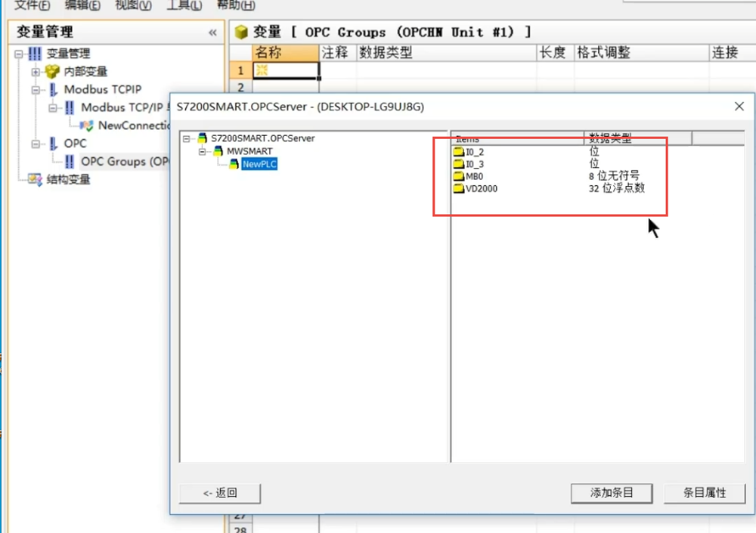The image size is (756, 533).
Task: Collapse the Modbus TCPIP tree node
Action: click(35, 90)
